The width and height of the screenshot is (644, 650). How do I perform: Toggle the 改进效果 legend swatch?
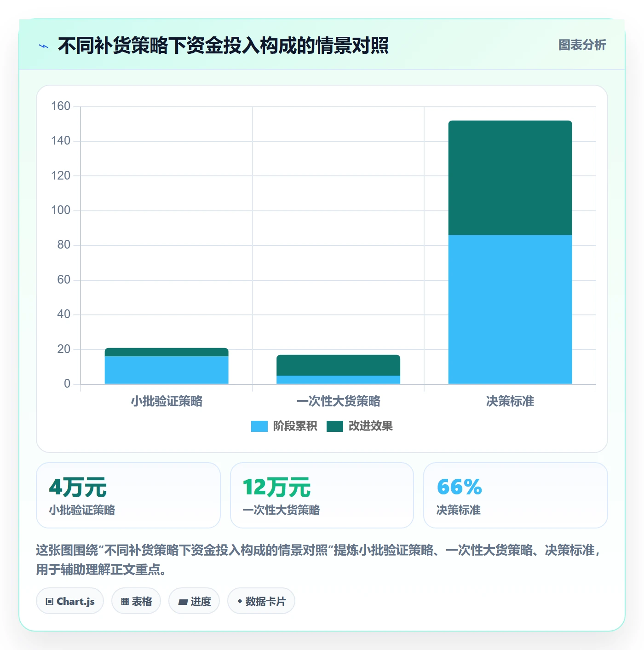coord(335,426)
